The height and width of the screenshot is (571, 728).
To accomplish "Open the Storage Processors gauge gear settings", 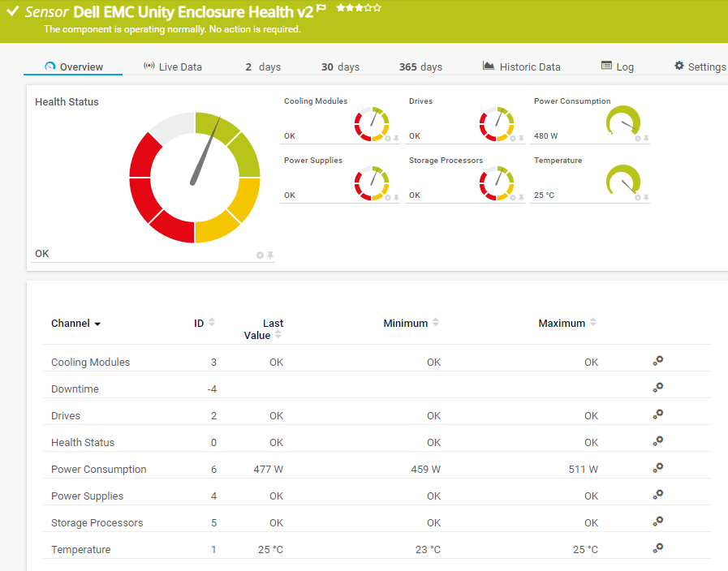I will (x=512, y=198).
